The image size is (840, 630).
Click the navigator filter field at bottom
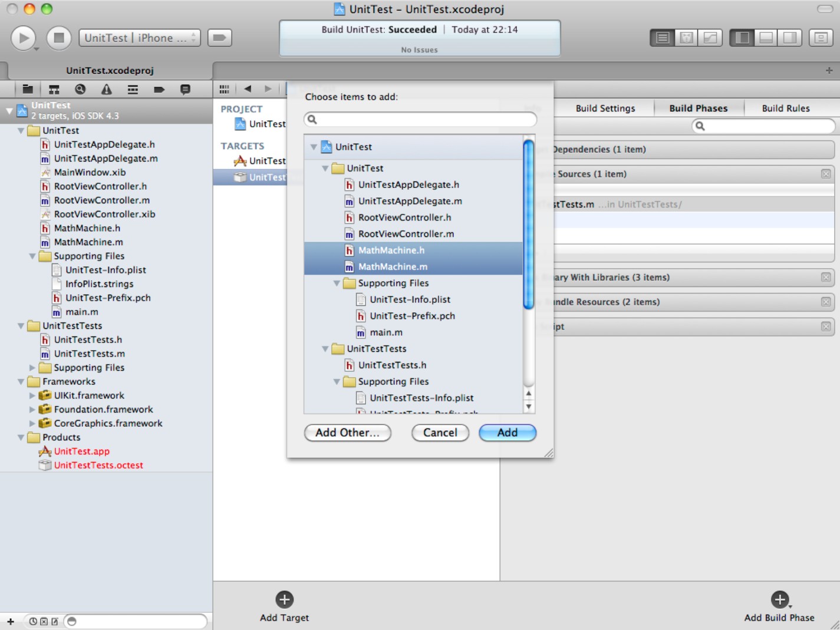[x=136, y=621]
